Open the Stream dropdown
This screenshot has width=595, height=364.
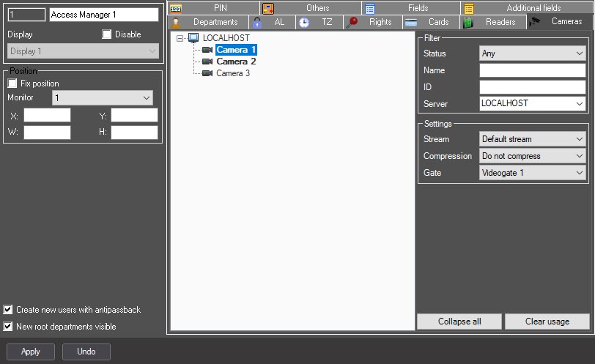pyautogui.click(x=533, y=139)
